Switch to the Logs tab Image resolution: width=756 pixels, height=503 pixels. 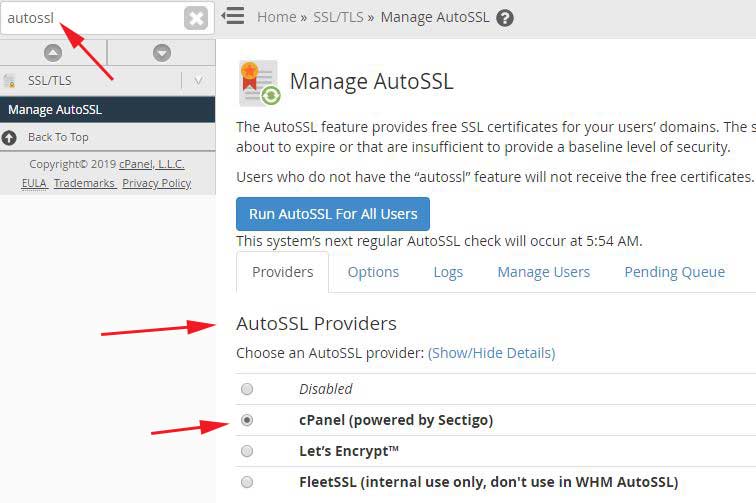click(448, 272)
